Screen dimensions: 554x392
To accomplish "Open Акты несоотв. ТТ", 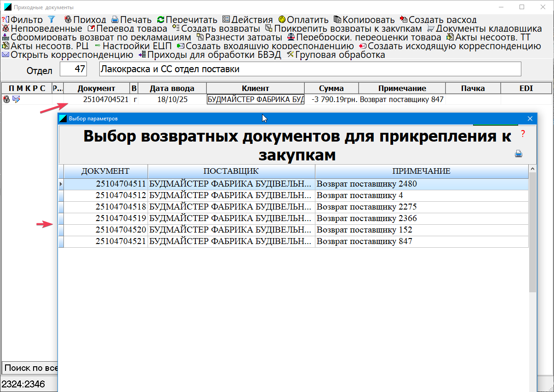I will coord(488,37).
